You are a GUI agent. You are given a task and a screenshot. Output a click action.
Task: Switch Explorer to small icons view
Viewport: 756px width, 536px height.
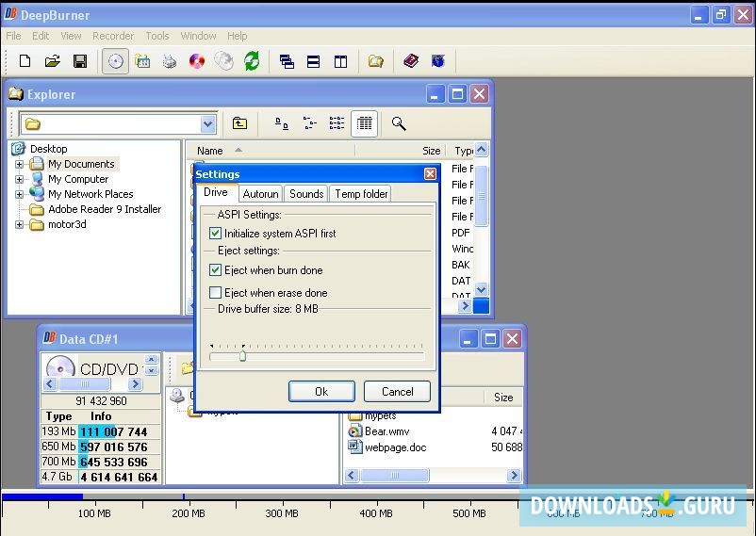coord(309,124)
